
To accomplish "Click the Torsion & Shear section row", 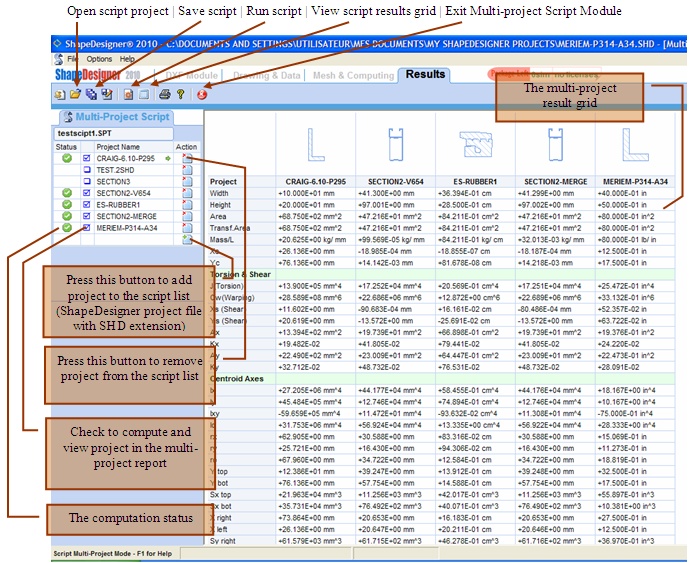I will click(441, 274).
